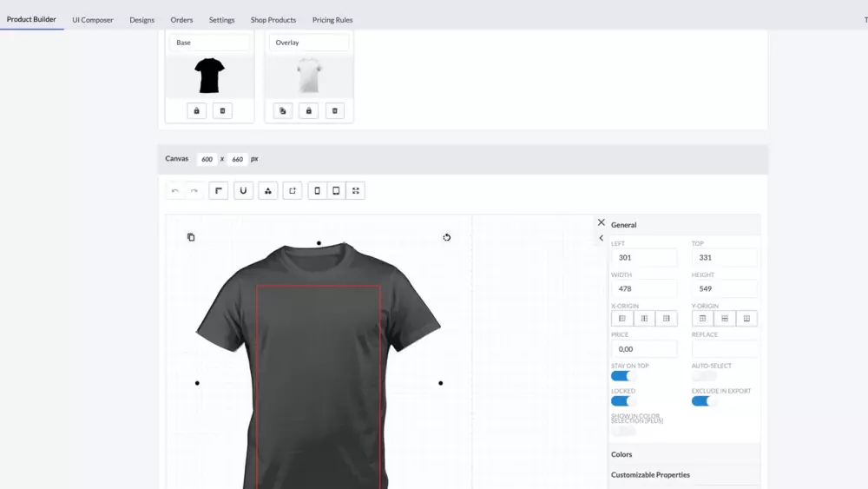The height and width of the screenshot is (489, 868).
Task: Click the Width input field
Action: (x=644, y=288)
